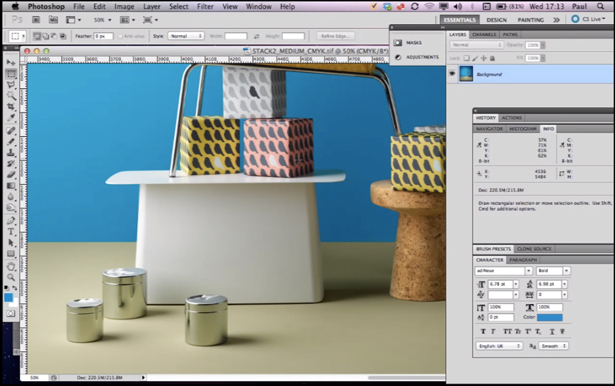Select the Pen tool

[x=11, y=220]
